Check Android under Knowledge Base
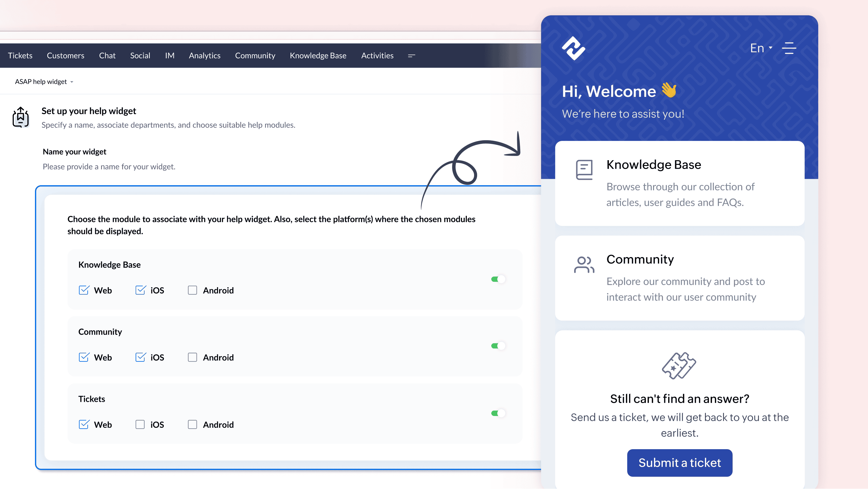The image size is (868, 489). coord(192,291)
